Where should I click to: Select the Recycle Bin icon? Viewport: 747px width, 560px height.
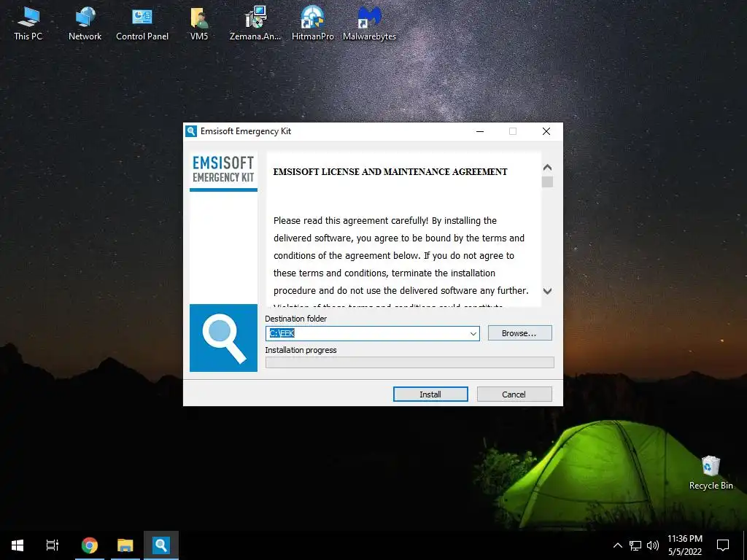coord(711,472)
